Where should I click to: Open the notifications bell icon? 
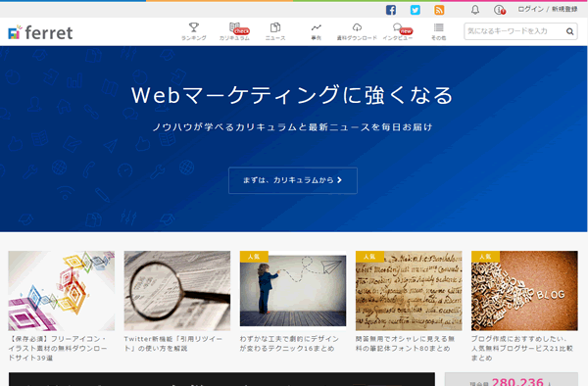475,10
